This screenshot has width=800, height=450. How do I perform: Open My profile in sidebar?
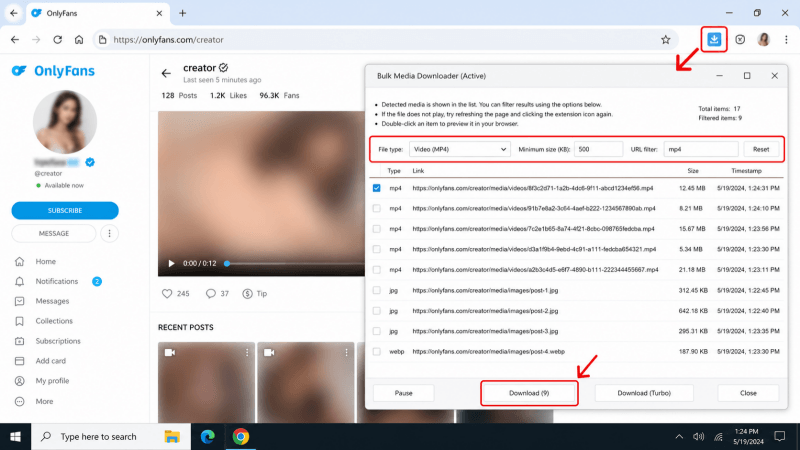point(52,381)
